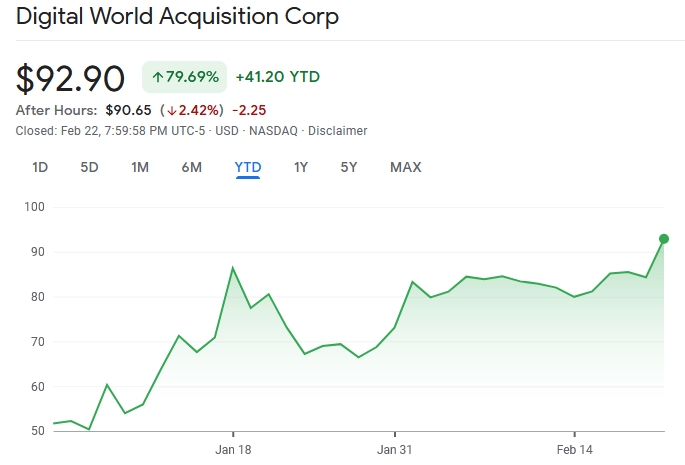Show MAX price history
This screenshot has width=685, height=465.
pos(405,167)
